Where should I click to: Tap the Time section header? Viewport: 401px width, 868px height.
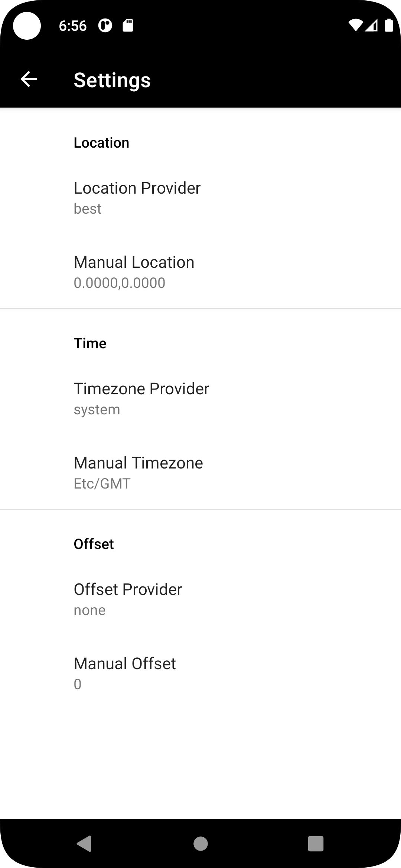coord(90,343)
